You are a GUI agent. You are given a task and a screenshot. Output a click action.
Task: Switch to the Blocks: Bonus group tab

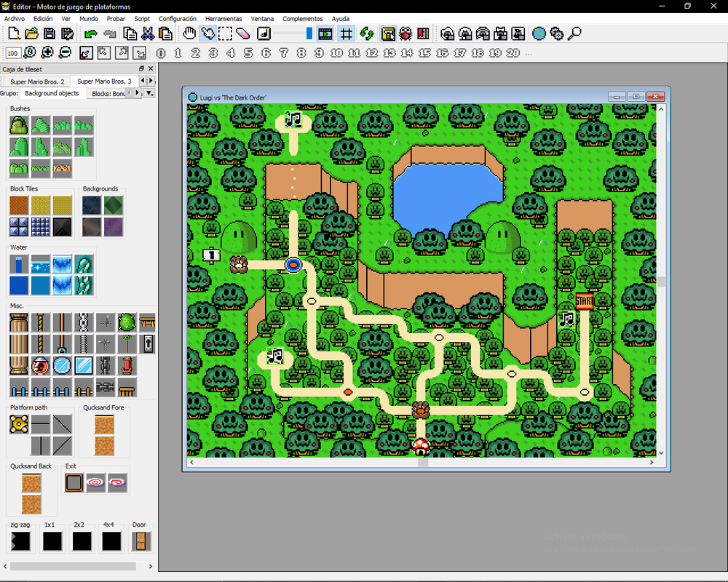coord(108,94)
